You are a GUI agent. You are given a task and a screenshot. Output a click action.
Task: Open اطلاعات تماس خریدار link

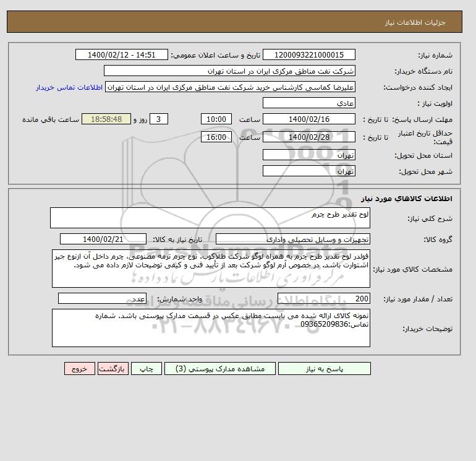[x=69, y=87]
